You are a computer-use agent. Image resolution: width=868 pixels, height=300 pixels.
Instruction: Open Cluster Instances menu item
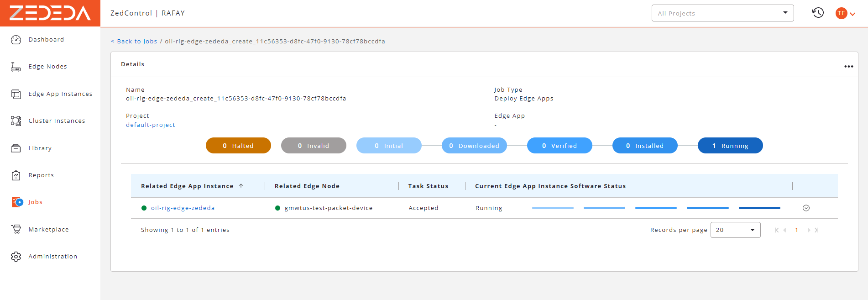tap(57, 121)
